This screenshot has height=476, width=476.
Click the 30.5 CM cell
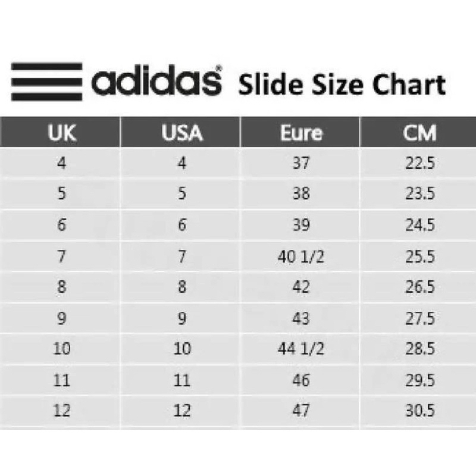[418, 411]
